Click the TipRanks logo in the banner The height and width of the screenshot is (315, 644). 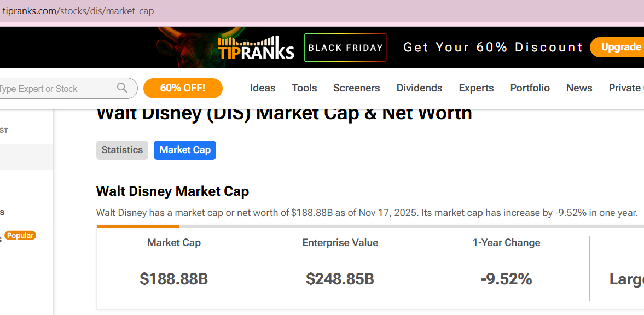coord(256,48)
